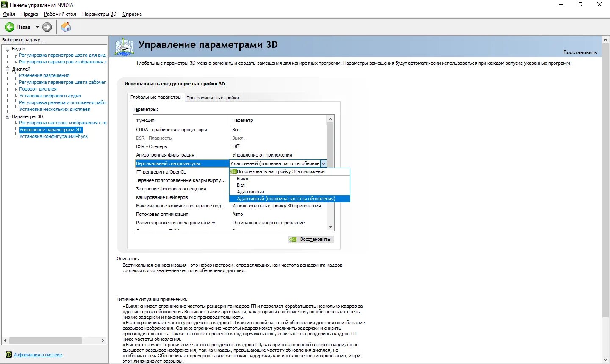Viewport: 610px width, 364px height.
Task: Open Регулировка размера и положения task
Action: coord(63,102)
